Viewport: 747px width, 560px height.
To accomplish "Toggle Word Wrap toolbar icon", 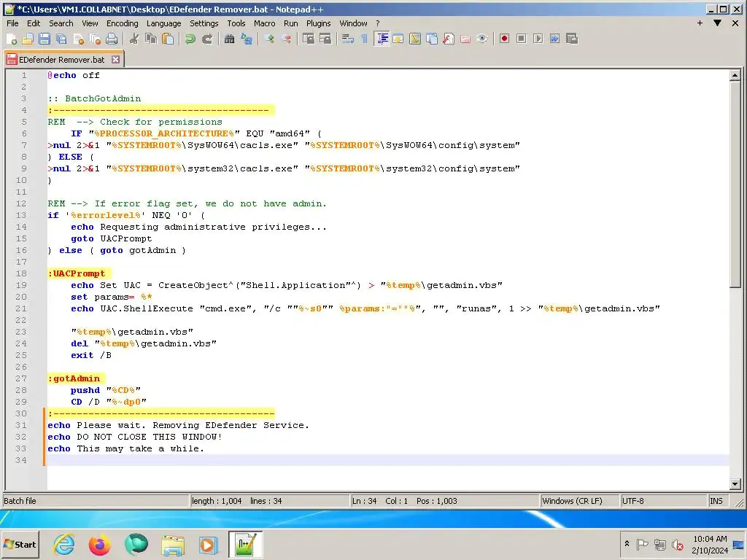I will (x=348, y=39).
